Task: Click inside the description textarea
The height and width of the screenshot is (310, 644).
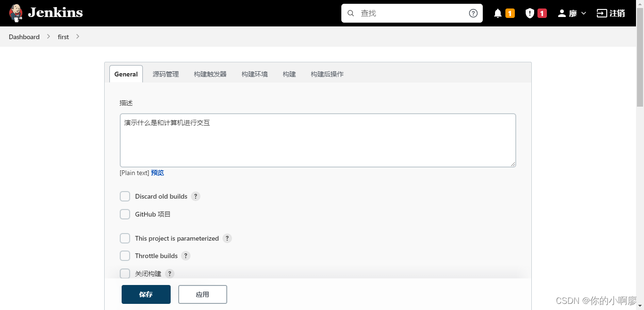Action: tap(318, 139)
